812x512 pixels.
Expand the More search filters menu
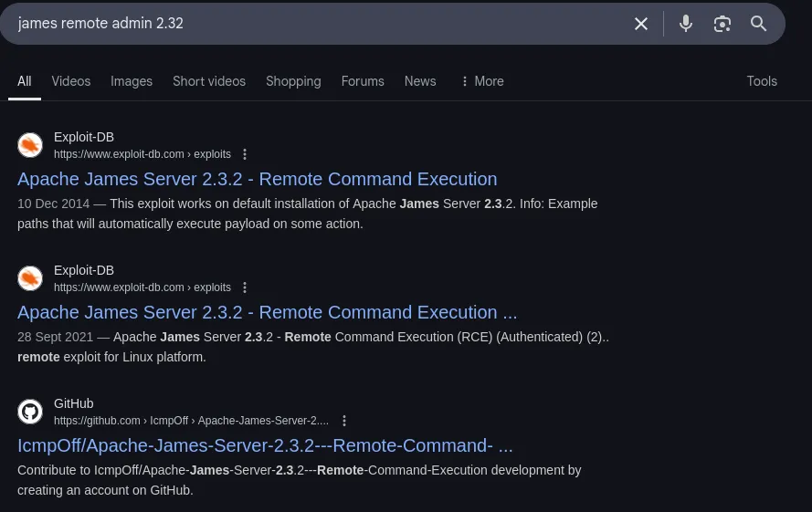coord(481,81)
